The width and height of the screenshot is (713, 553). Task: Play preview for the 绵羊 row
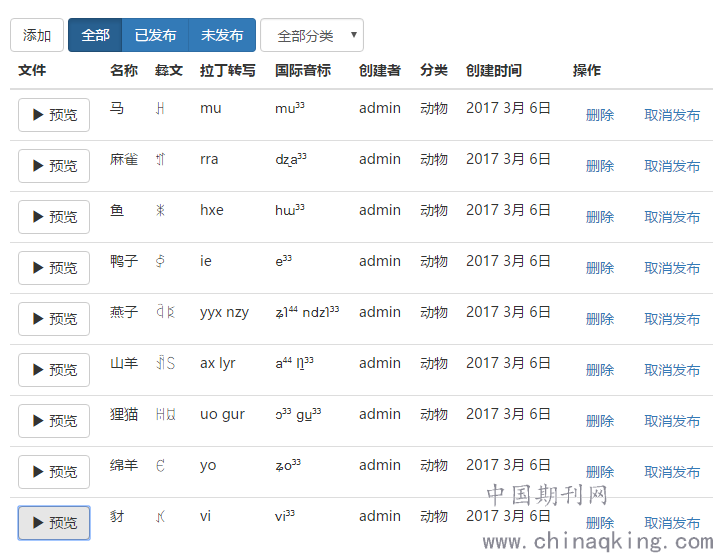pyautogui.click(x=54, y=472)
